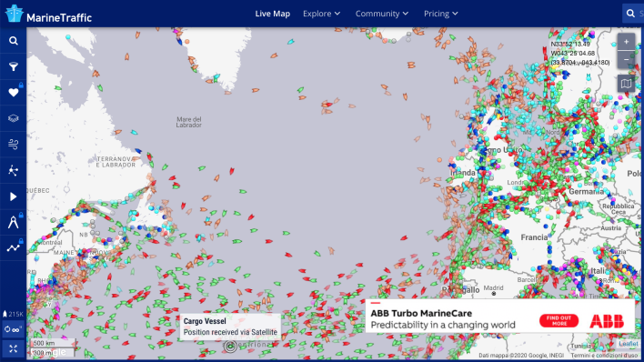
Task: Click Terranova e Labrador label
Action: point(116,162)
